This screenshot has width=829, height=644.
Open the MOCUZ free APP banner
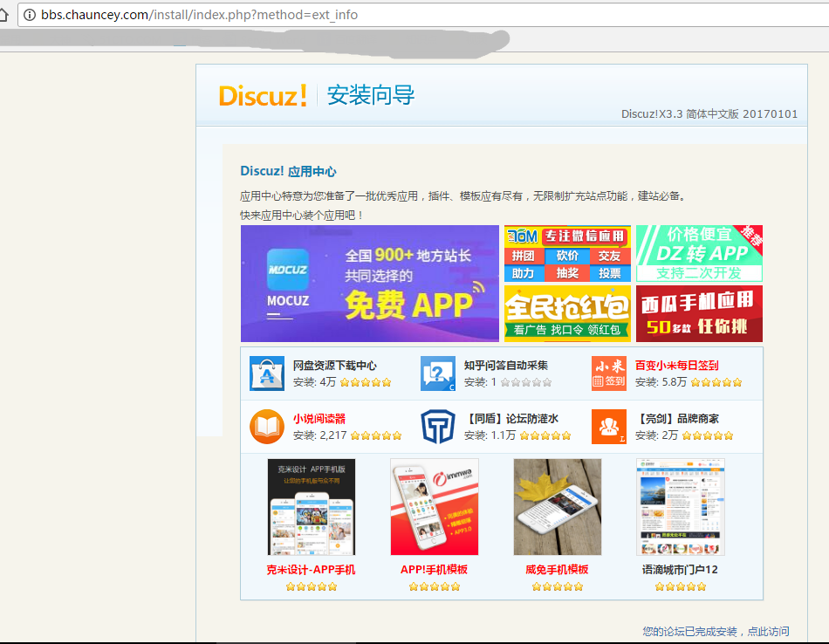pyautogui.click(x=370, y=284)
